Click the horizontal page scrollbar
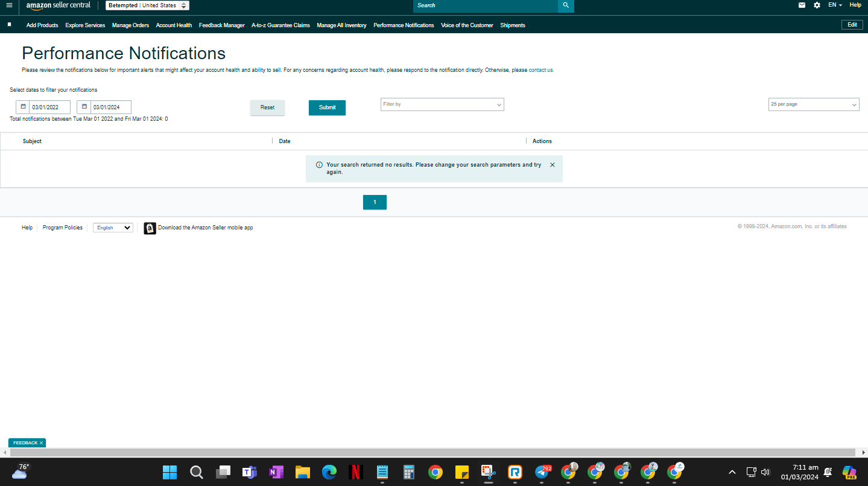This screenshot has width=868, height=486. coord(432,452)
